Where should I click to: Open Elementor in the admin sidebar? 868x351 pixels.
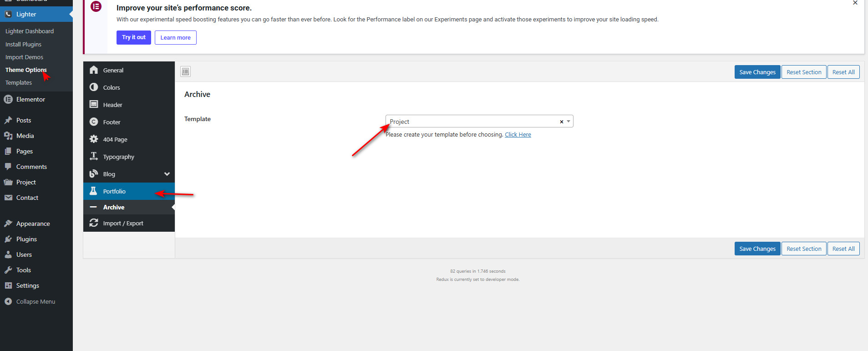(x=30, y=99)
